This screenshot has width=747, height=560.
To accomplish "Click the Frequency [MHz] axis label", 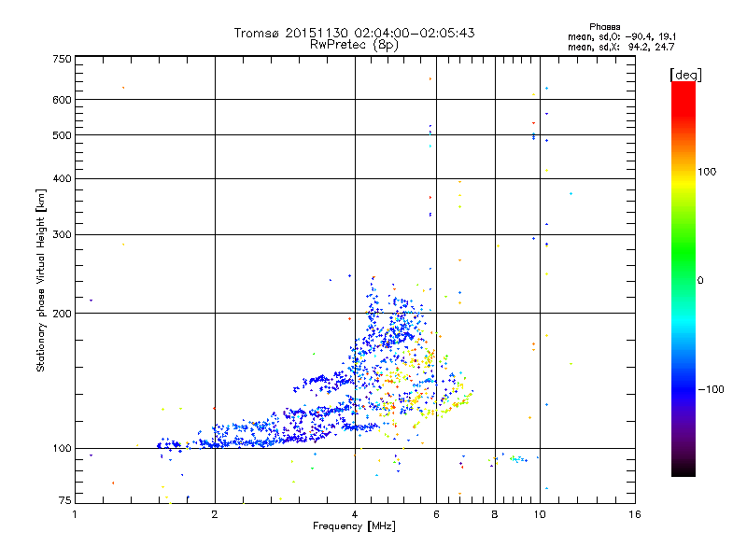I will (x=354, y=526).
